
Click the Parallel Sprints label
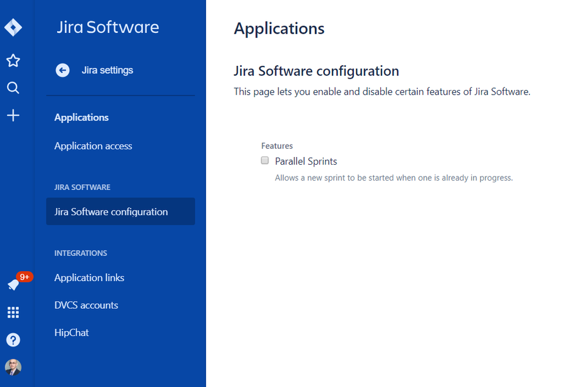tap(306, 161)
